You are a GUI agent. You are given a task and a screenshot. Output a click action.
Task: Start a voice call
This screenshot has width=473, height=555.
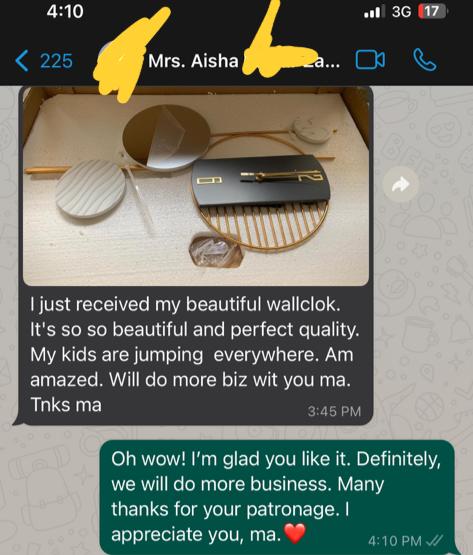(425, 60)
